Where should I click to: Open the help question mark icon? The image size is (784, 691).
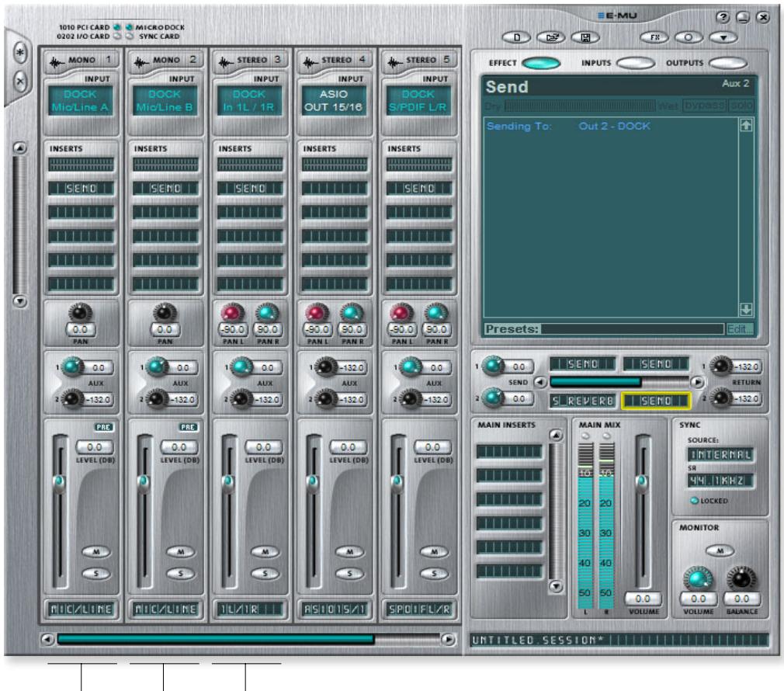[x=723, y=18]
